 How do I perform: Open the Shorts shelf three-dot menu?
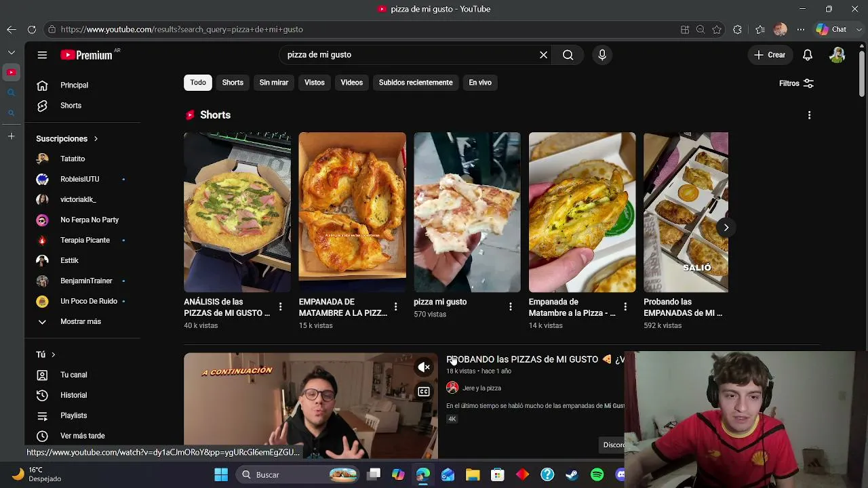(x=809, y=115)
